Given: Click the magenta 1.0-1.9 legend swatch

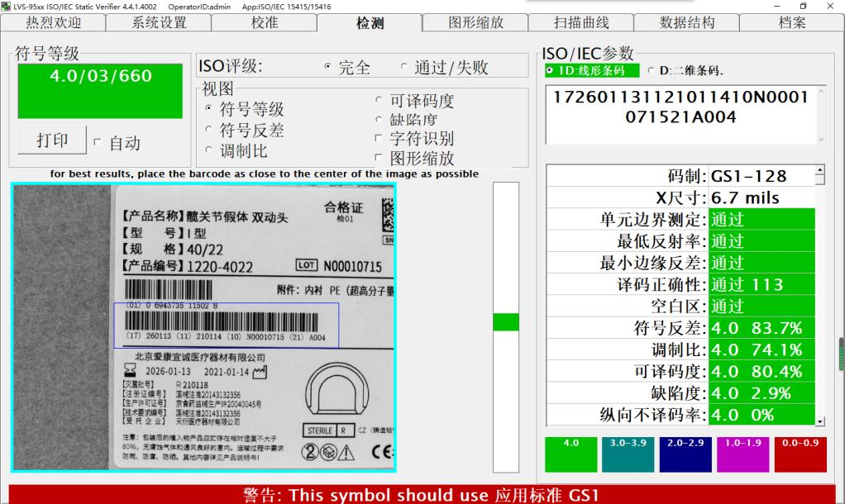Looking at the screenshot, I should point(743,454).
